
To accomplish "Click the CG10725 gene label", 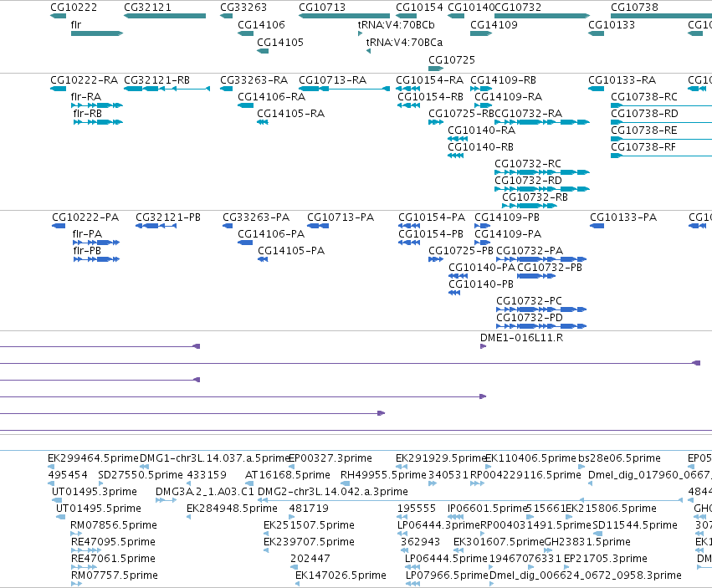I will click(452, 60).
